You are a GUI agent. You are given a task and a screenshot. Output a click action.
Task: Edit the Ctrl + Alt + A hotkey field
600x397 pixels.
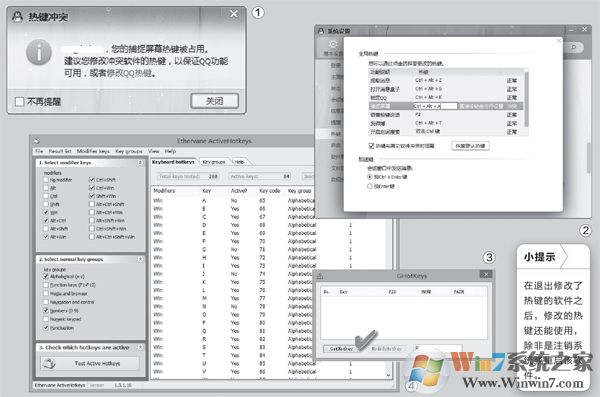pos(435,106)
